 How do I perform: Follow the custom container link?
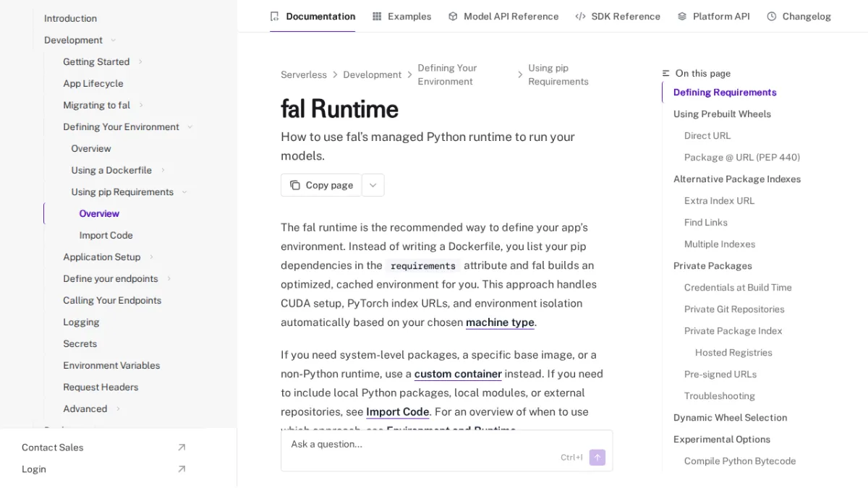[458, 374]
